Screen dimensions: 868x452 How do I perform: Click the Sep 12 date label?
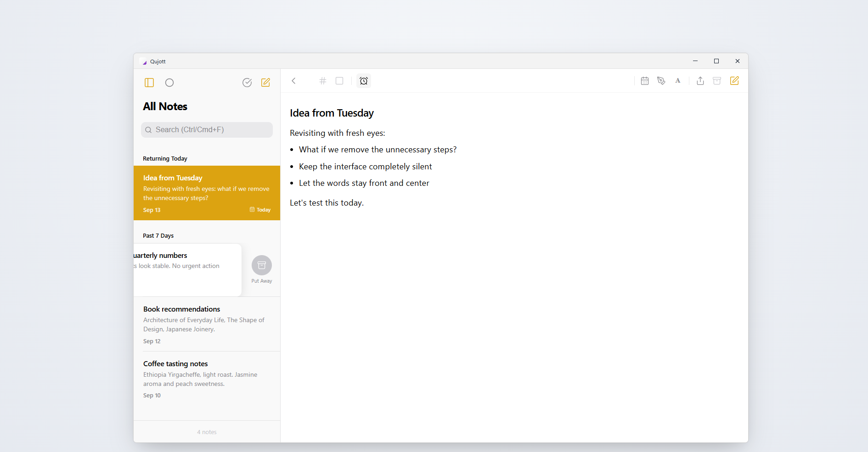tap(152, 341)
